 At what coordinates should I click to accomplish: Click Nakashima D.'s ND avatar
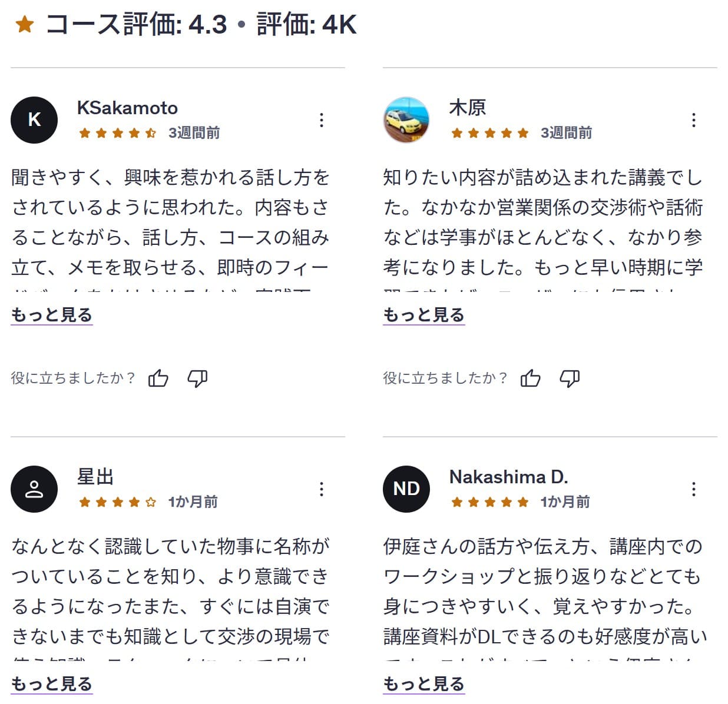point(406,489)
